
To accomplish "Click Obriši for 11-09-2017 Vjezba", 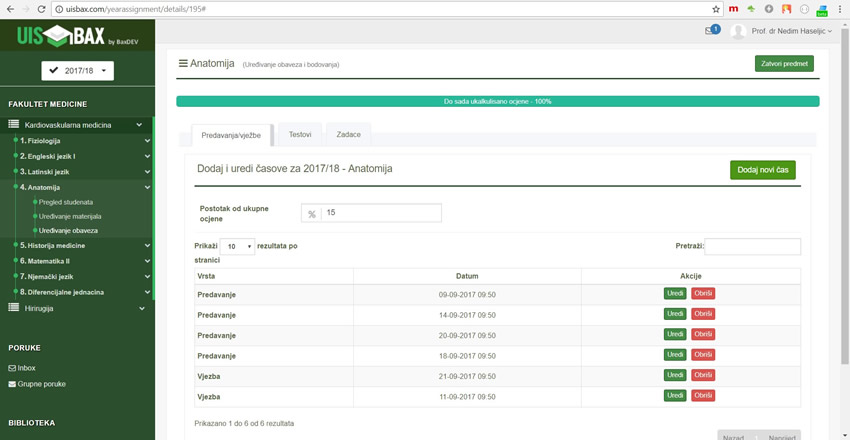I will [703, 396].
